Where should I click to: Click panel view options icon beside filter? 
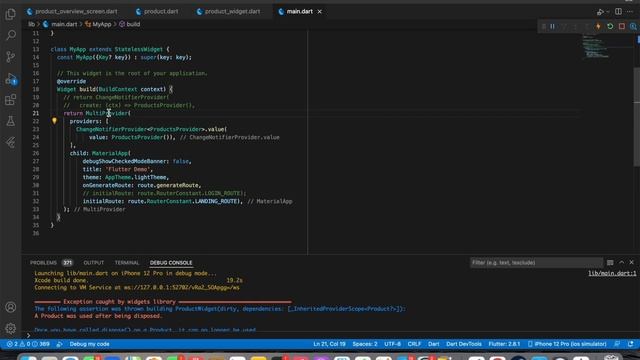tap(610, 262)
